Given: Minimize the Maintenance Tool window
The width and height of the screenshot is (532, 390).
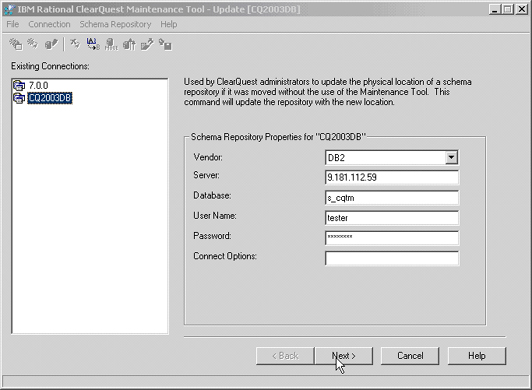Looking at the screenshot, I should coord(495,9).
